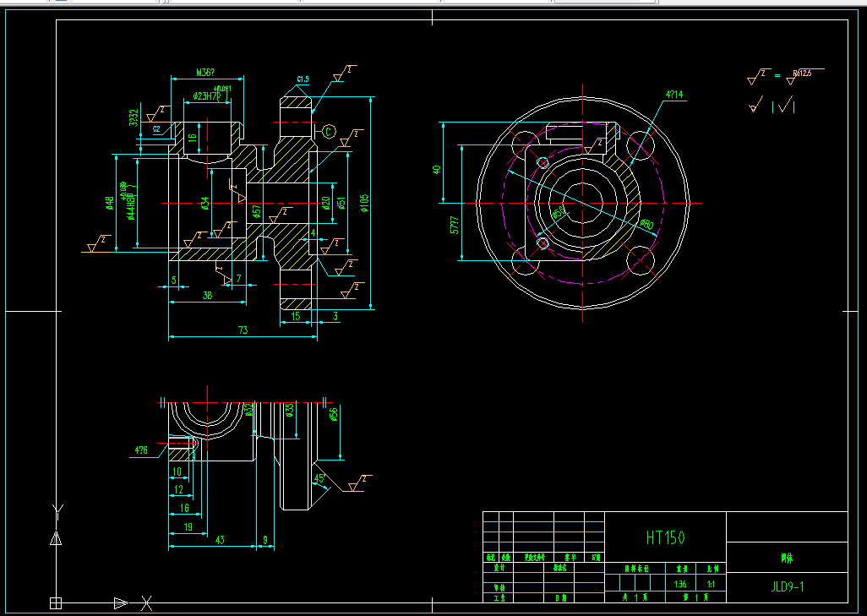This screenshot has width=867, height=616.
Task: Select the "12" dimension in bottom view
Action: tap(178, 489)
